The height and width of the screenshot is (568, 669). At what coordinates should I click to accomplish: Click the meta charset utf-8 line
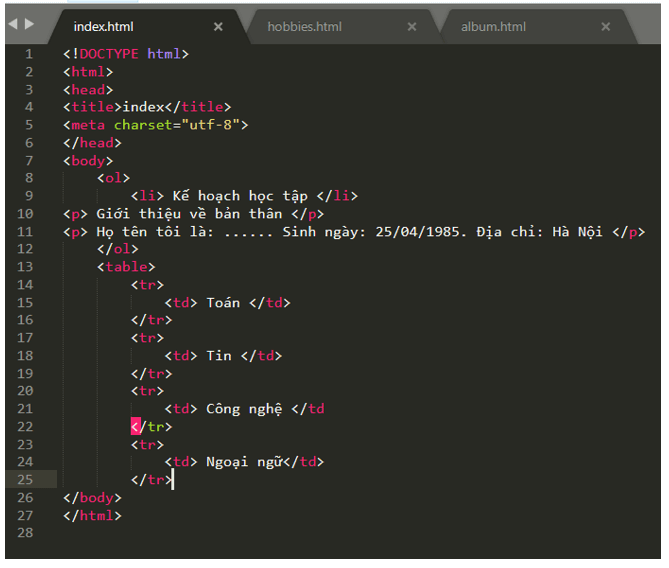tap(155, 125)
